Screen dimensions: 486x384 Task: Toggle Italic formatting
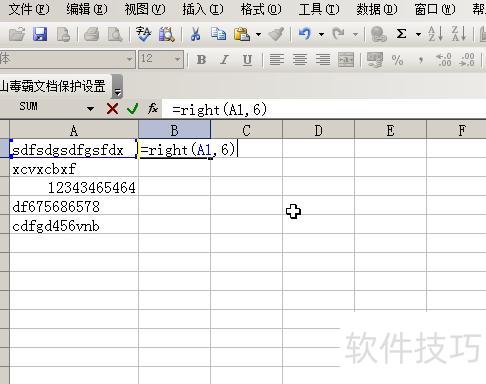(x=224, y=60)
